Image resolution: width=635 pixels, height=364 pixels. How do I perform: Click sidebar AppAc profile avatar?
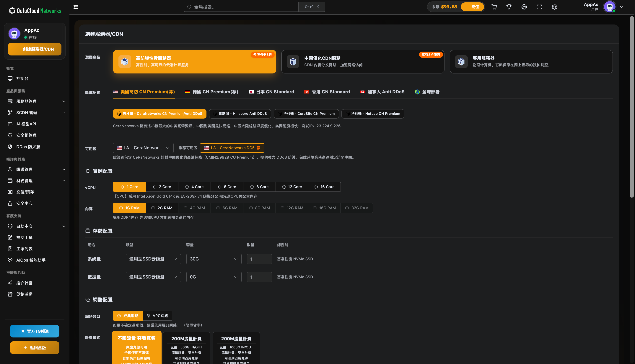click(x=14, y=34)
